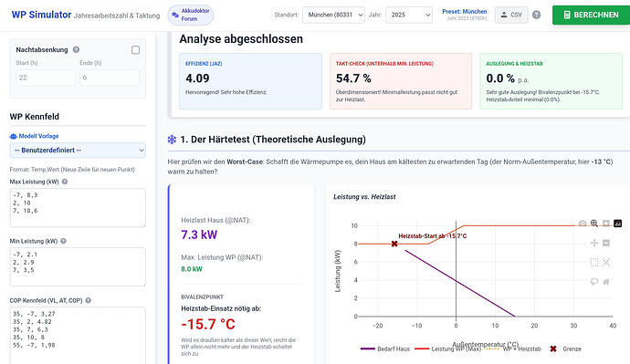Click the green BERECHNEN button
This screenshot has width=630, height=364.
(x=591, y=15)
